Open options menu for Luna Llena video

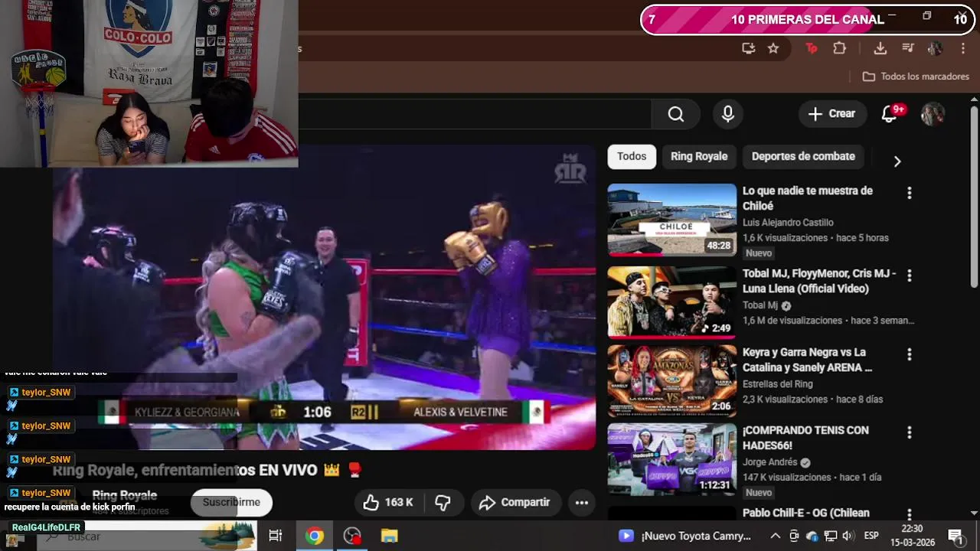[910, 275]
